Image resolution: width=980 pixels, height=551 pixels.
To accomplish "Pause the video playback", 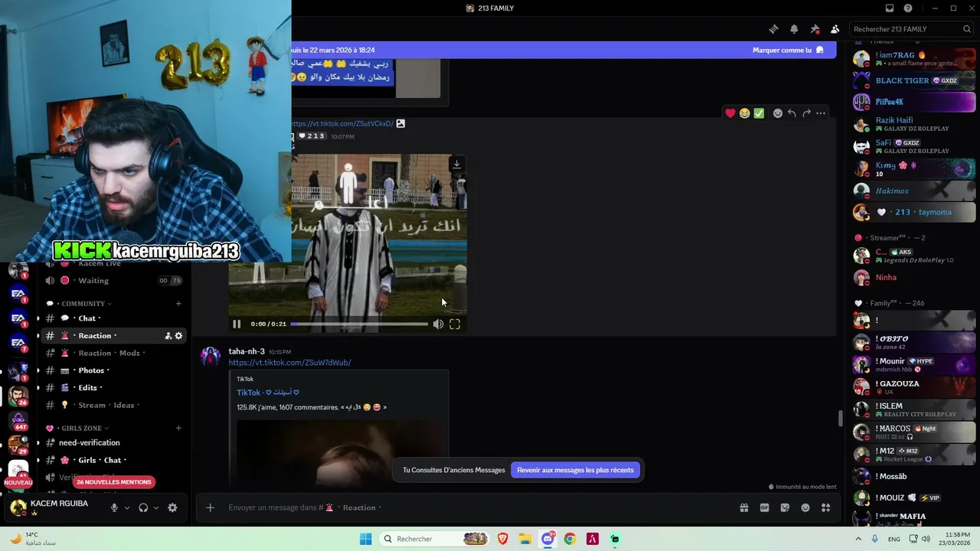I will (x=237, y=324).
